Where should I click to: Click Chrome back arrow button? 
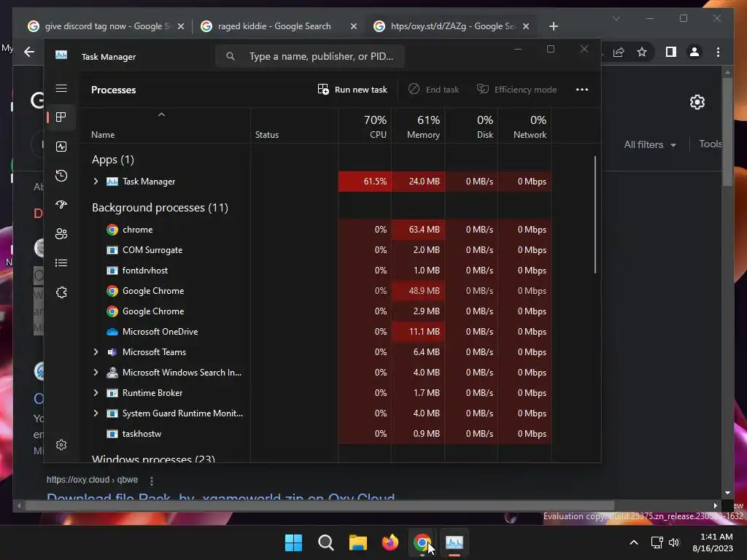pyautogui.click(x=29, y=52)
